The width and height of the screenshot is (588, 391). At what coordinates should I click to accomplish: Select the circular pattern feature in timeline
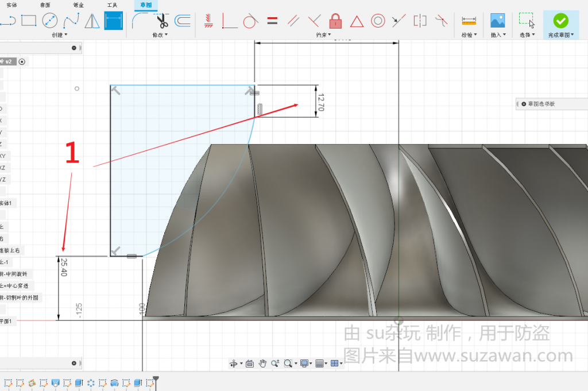pyautogui.click(x=91, y=383)
